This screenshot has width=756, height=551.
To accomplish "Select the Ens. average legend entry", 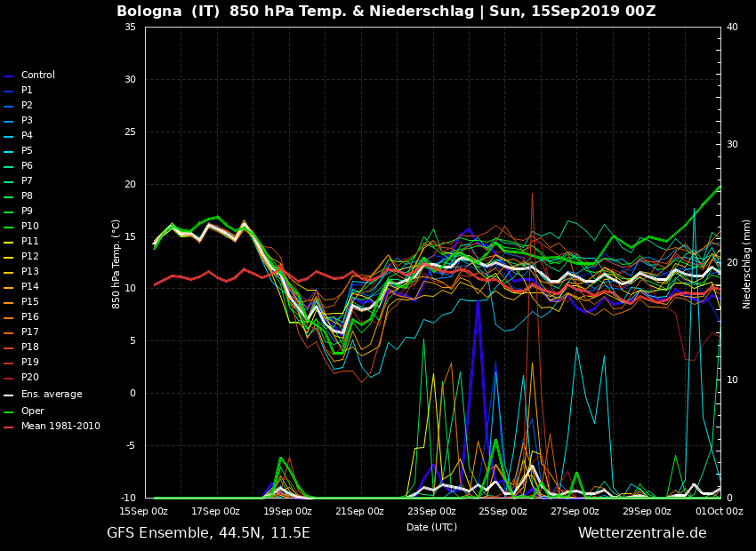I will tap(51, 395).
